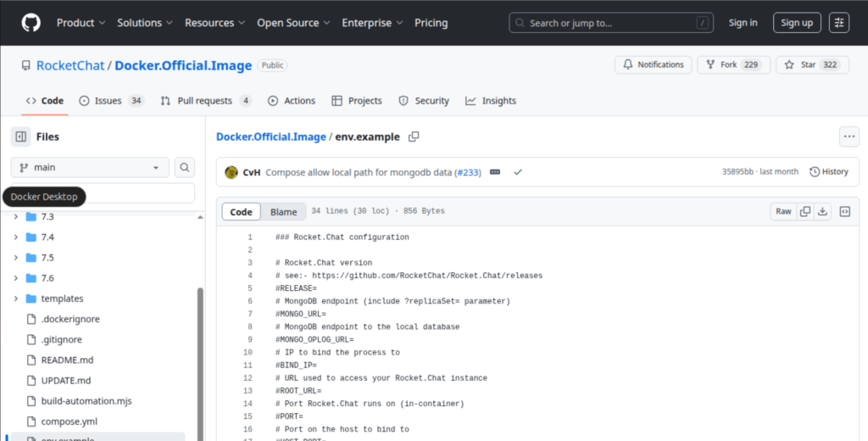Click the CvH author avatar

coord(231,172)
